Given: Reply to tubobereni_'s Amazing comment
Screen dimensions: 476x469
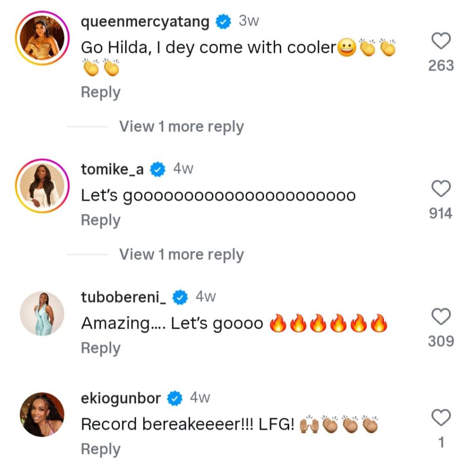Looking at the screenshot, I should pos(100,348).
